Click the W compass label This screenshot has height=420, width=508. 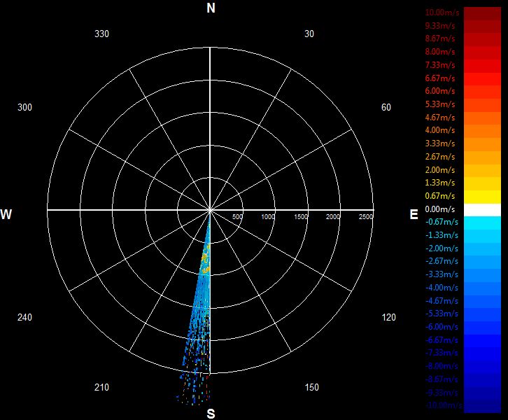pos(6,214)
